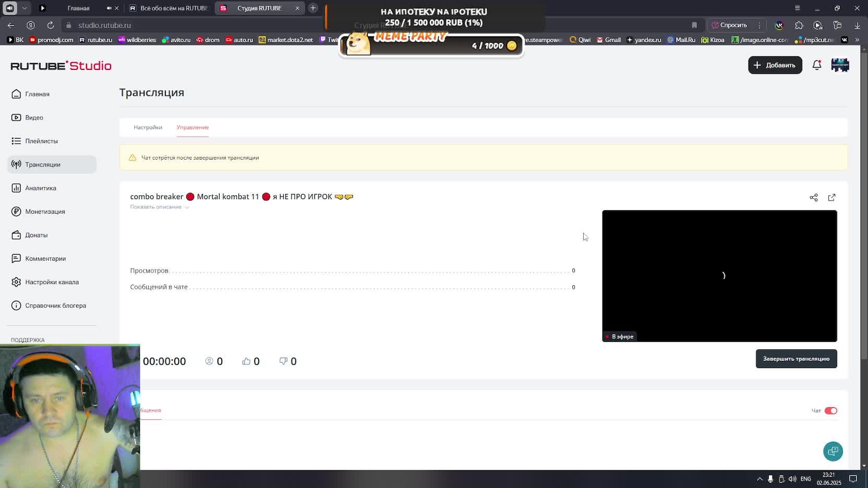Open the browser hamburger menu

coord(797,8)
